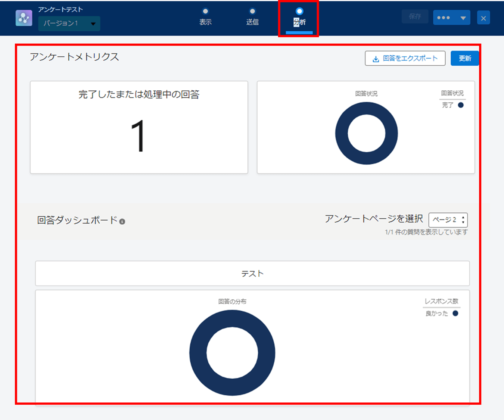Select the 表示 radio indicator

pyautogui.click(x=205, y=11)
